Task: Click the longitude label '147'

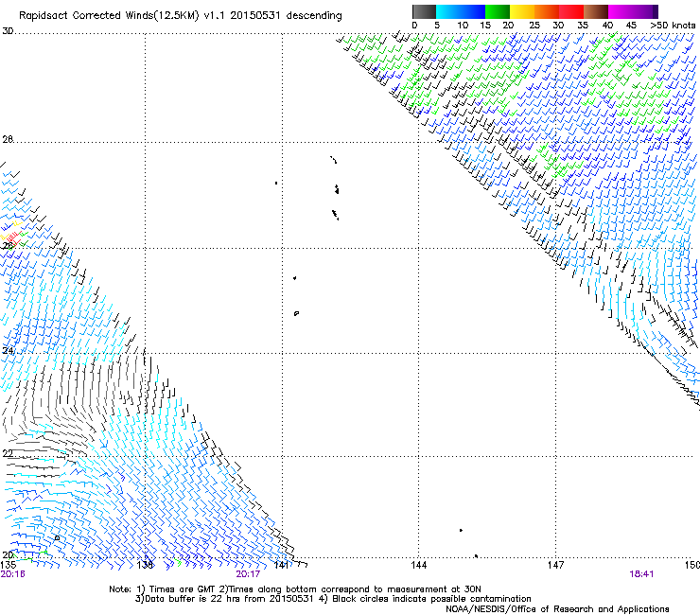Action: [x=556, y=565]
